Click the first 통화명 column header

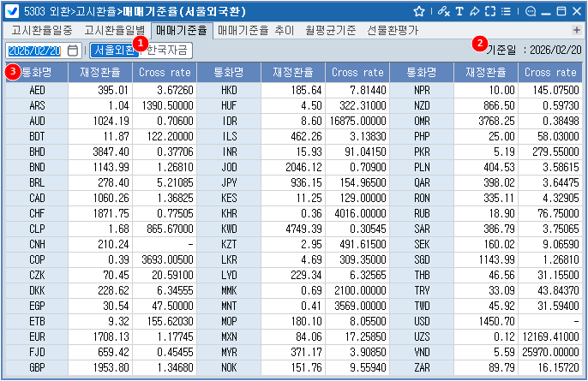pyautogui.click(x=37, y=72)
